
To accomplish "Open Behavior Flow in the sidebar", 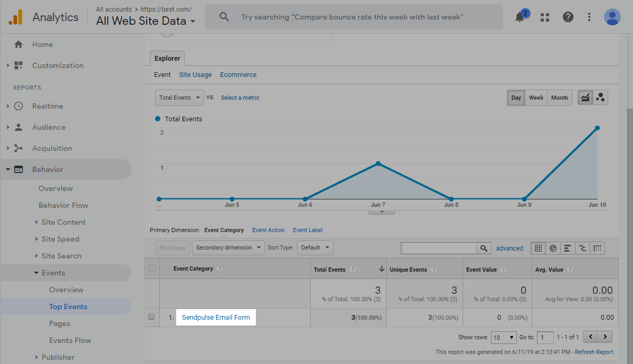I will [x=63, y=205].
